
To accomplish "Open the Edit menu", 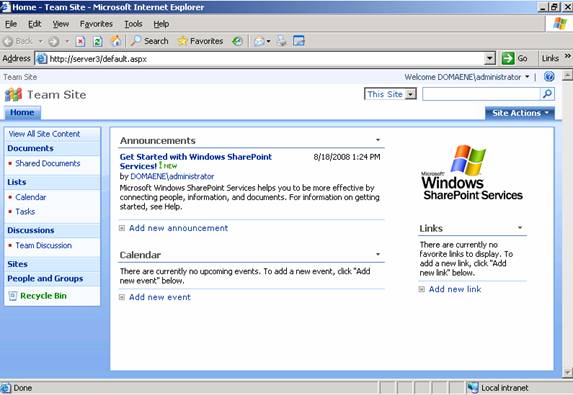I will tap(34, 24).
